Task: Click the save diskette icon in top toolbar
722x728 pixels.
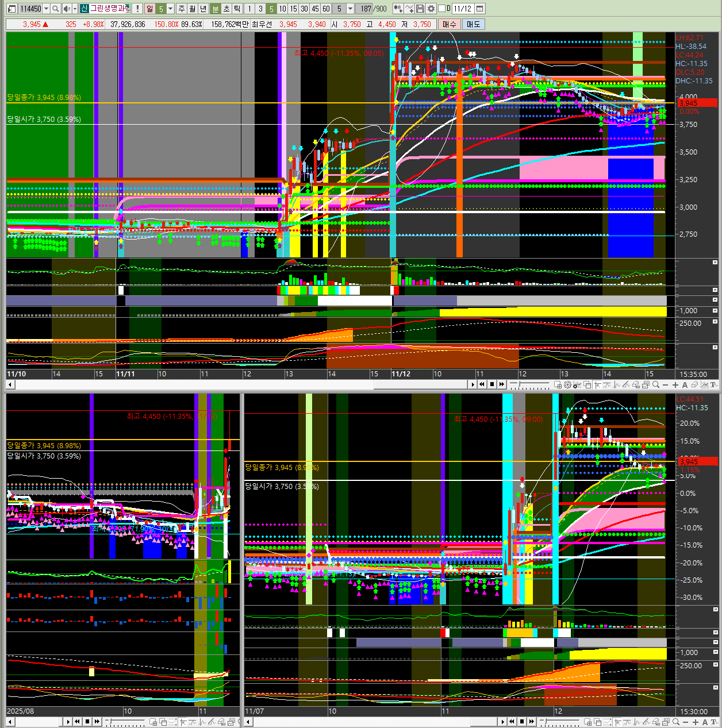Action: 420,9
